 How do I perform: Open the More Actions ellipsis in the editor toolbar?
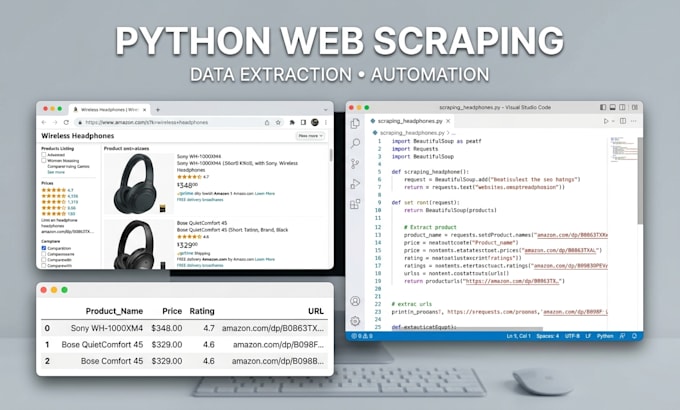(x=634, y=121)
